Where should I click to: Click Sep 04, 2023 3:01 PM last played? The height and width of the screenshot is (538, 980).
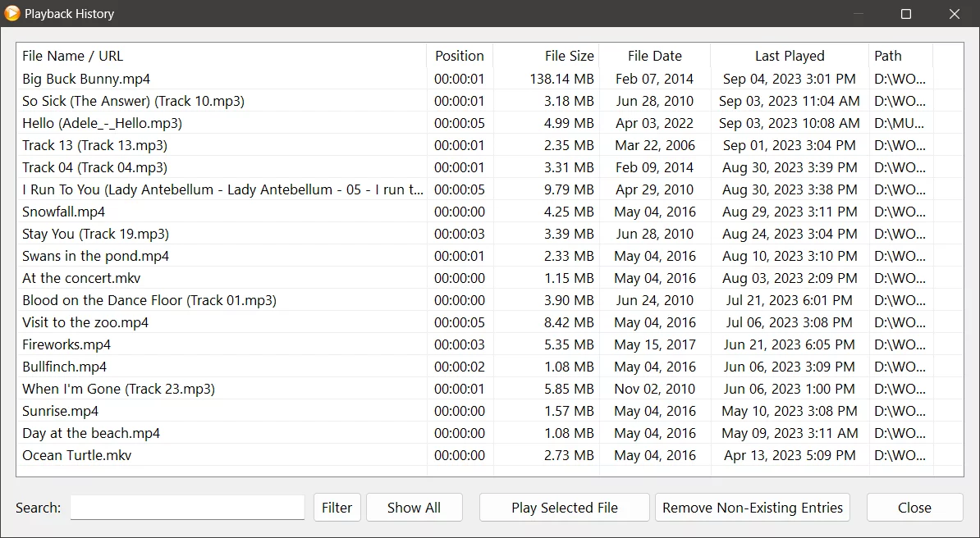(x=790, y=79)
